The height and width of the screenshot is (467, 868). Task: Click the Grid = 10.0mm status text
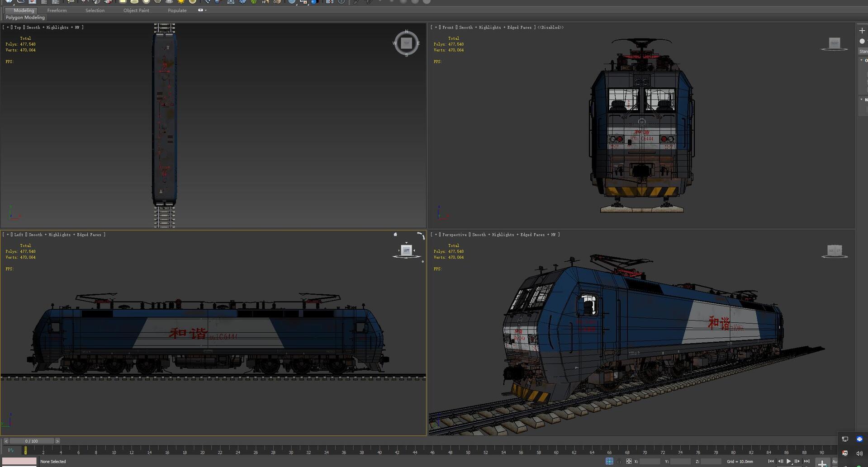740,462
